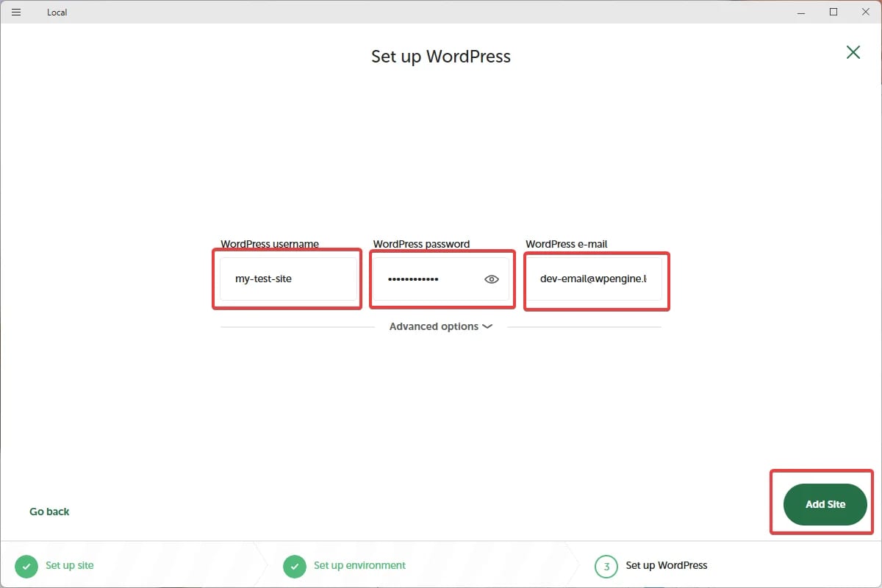882x588 pixels.
Task: Click the Add Site button
Action: point(824,504)
